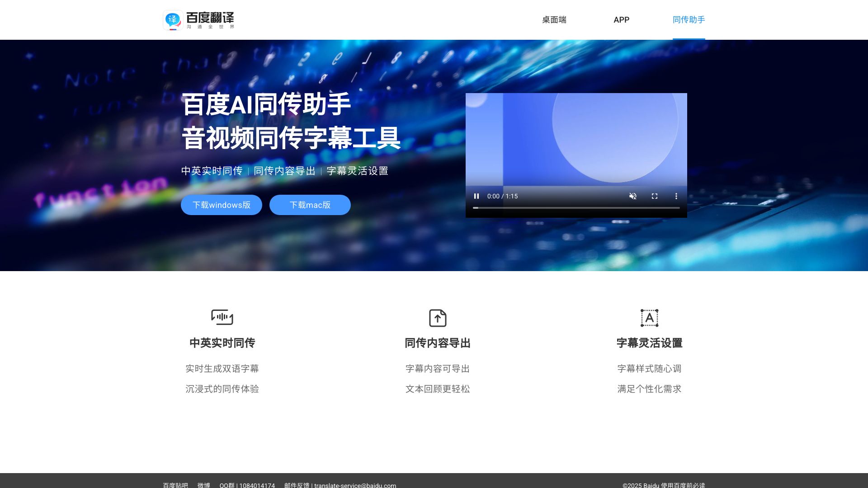This screenshot has height=488, width=868.
Task: Click the translate-service@baidu.com feedback email link
Action: [x=355, y=485]
